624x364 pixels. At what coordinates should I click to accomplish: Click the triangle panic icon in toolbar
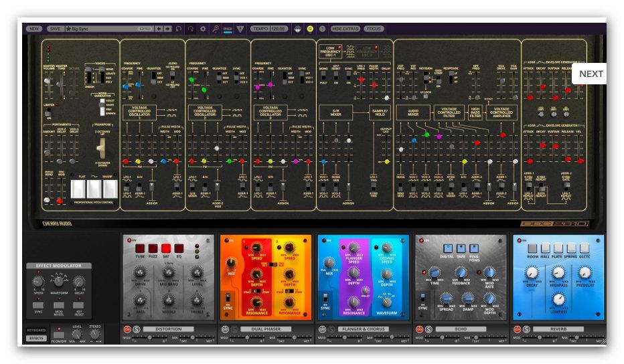tap(240, 29)
